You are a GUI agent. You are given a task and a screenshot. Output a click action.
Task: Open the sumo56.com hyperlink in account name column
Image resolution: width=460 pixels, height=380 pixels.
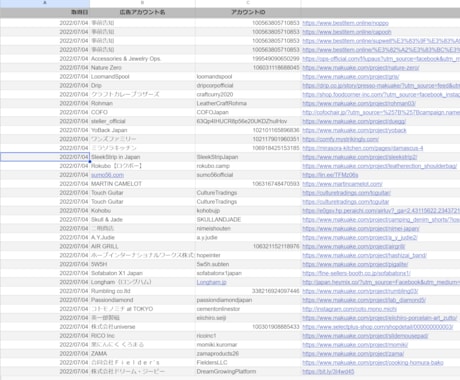pos(107,175)
